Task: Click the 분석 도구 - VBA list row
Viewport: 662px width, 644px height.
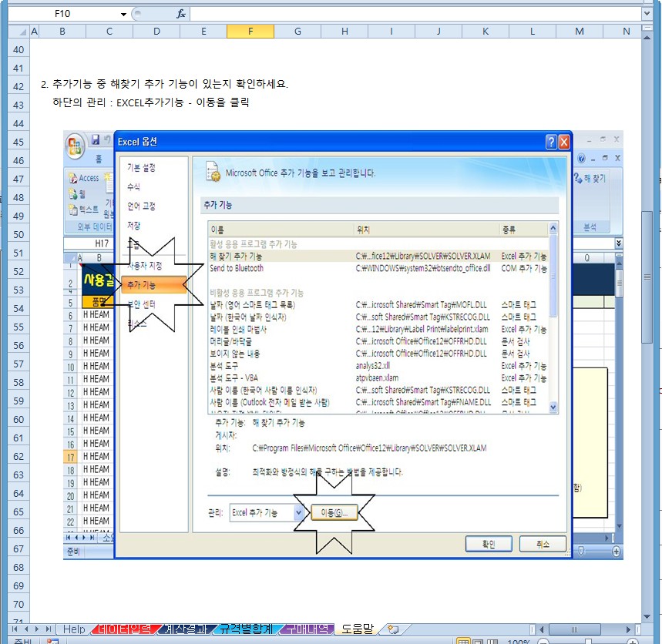Action: 378,377
